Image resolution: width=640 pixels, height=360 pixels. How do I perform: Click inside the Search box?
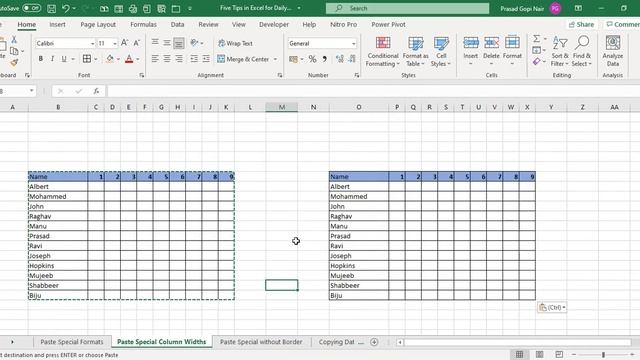click(x=407, y=8)
